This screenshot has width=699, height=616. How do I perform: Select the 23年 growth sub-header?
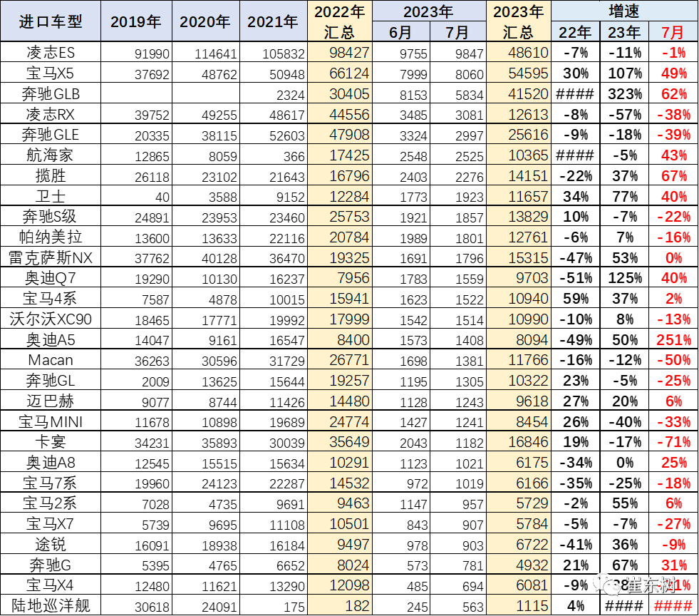point(623,32)
